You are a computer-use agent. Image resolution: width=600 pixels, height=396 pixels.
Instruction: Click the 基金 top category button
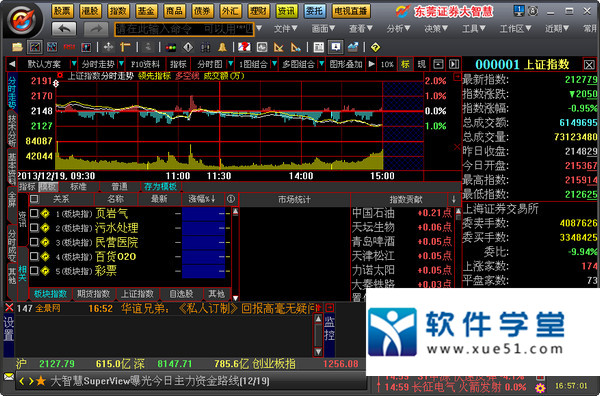coord(146,11)
